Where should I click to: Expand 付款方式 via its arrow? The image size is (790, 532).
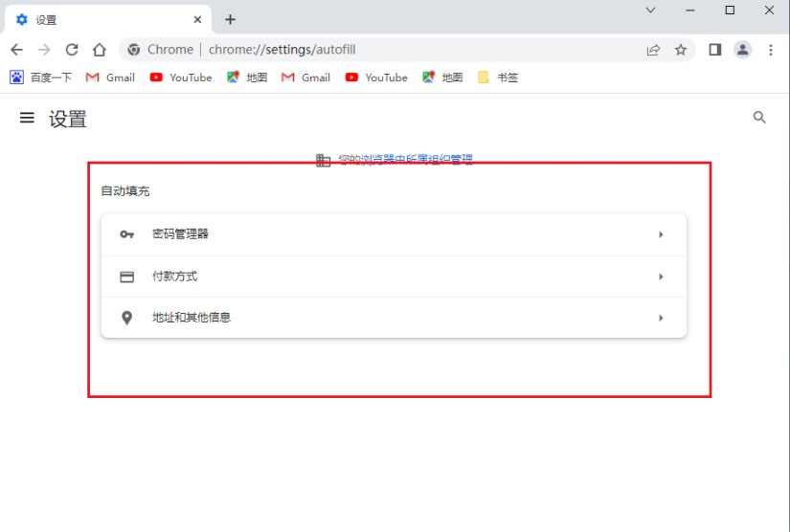[x=661, y=277]
